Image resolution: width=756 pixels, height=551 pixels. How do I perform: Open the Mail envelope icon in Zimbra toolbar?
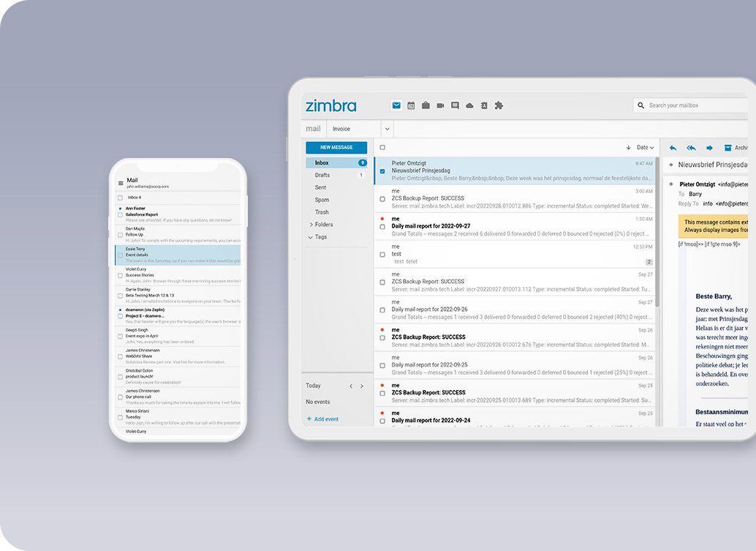point(396,105)
